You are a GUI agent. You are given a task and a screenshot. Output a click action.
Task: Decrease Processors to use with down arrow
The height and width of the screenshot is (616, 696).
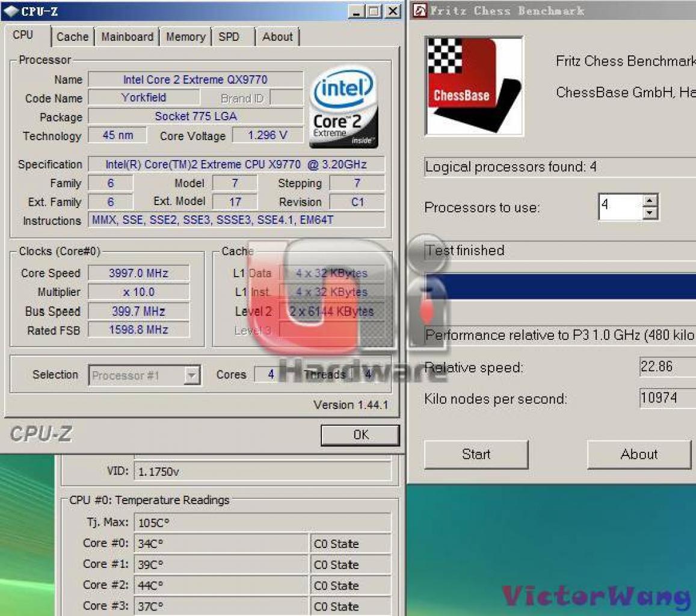click(650, 213)
